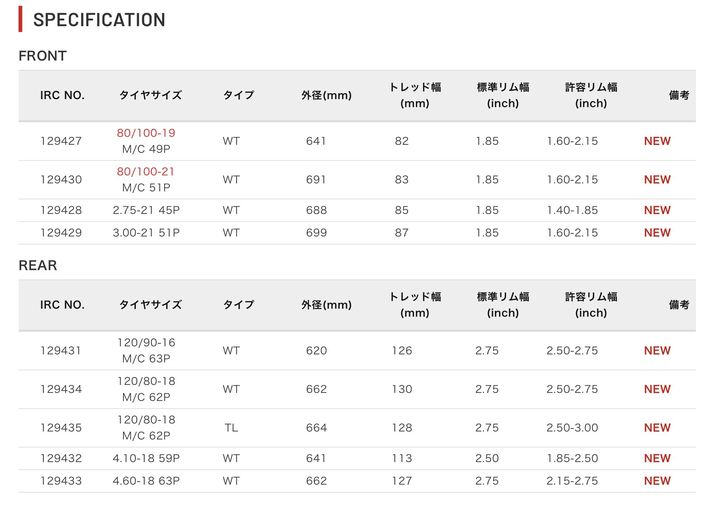The width and height of the screenshot is (720, 505).
Task: Click the TL type cell for 129435
Action: click(231, 428)
